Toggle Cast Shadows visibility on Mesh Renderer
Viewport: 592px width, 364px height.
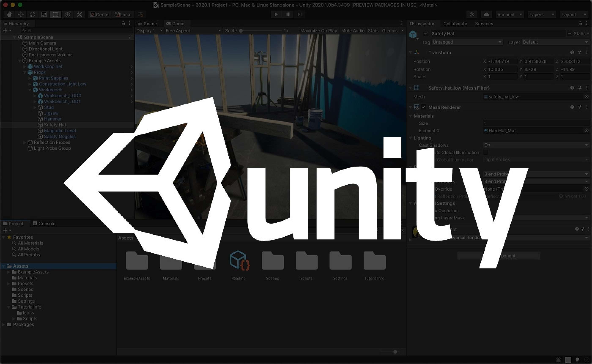pos(534,145)
